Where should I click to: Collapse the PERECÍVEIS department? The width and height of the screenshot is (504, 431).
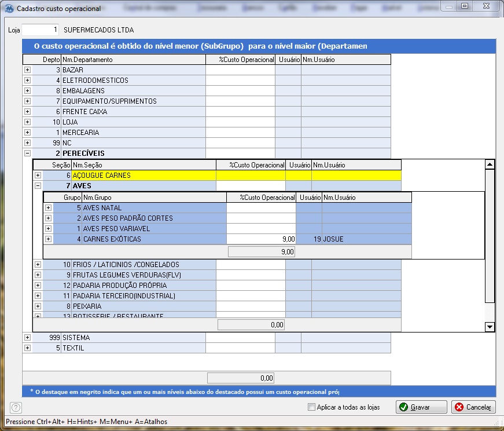(27, 153)
